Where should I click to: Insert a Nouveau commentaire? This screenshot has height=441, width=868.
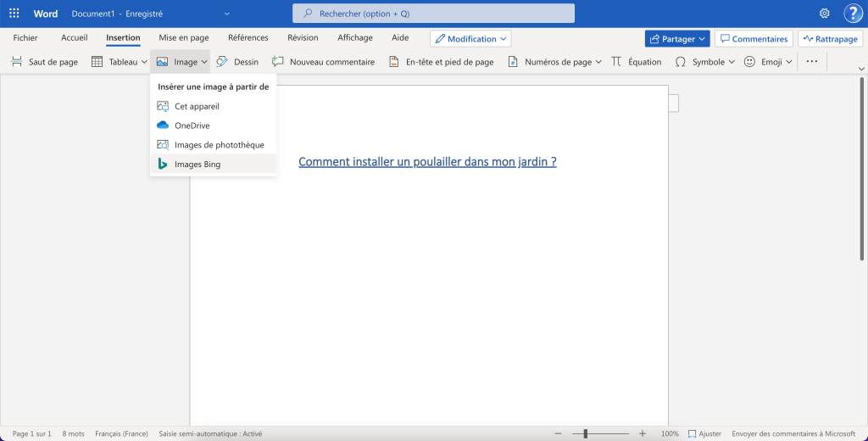[323, 62]
